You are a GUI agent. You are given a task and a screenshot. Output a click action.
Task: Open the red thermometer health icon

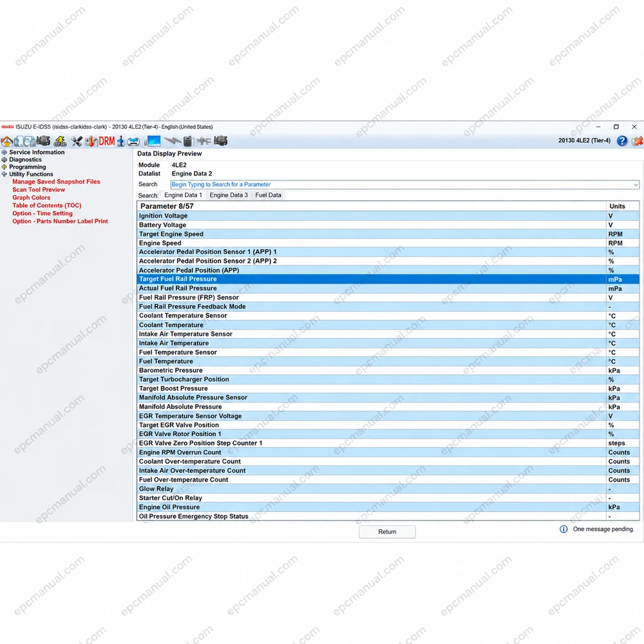tap(91, 141)
